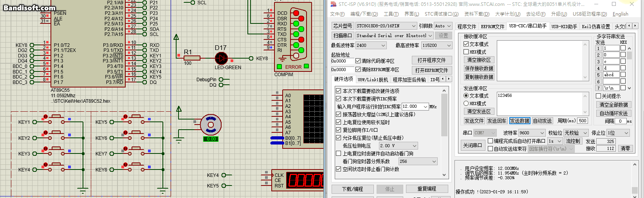This screenshot has width=644, height=198.
Task: Click the ground symbol left of the motor
Action: point(179,140)
